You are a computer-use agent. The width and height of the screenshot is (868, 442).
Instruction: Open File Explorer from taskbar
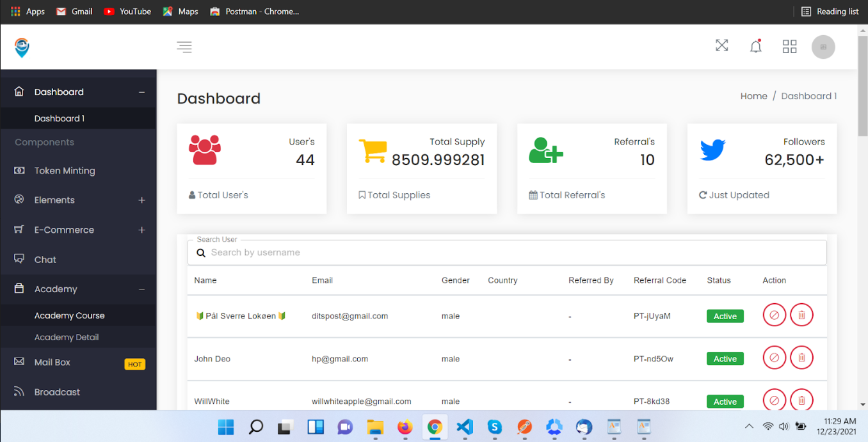[375, 427]
